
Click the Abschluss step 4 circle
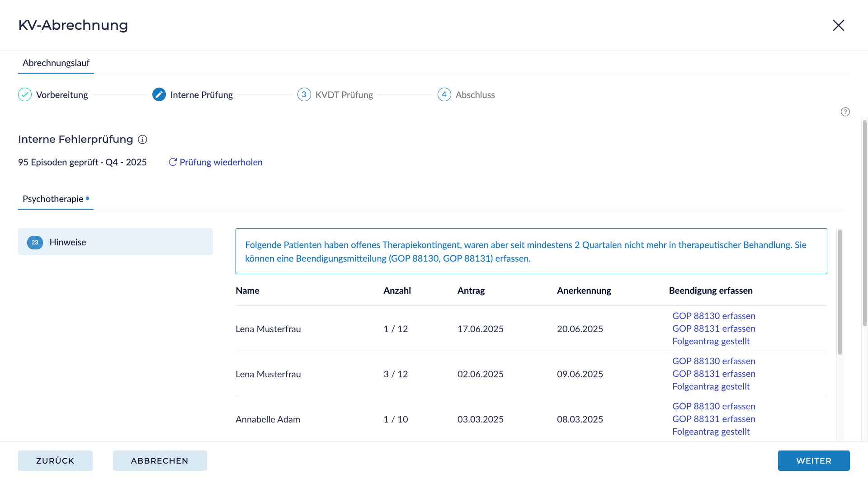pyautogui.click(x=444, y=95)
